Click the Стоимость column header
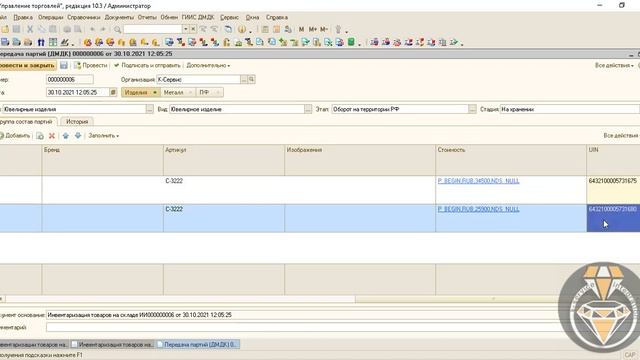This screenshot has width=640, height=360. click(x=511, y=160)
